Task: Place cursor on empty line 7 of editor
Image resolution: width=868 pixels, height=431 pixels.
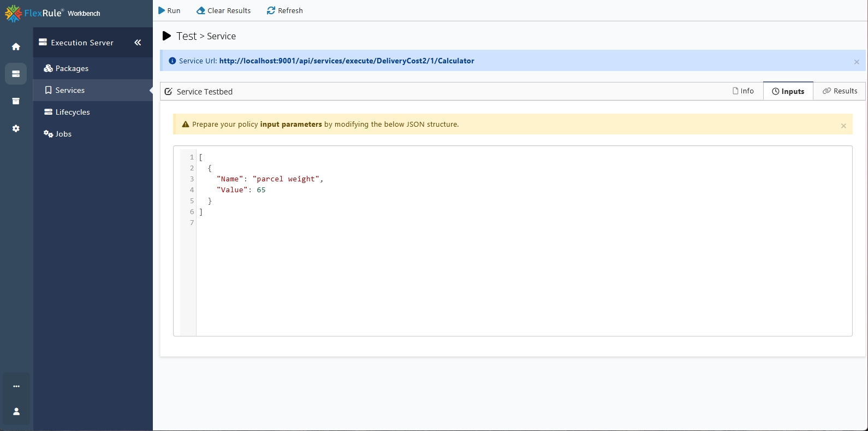Action: tap(524, 222)
